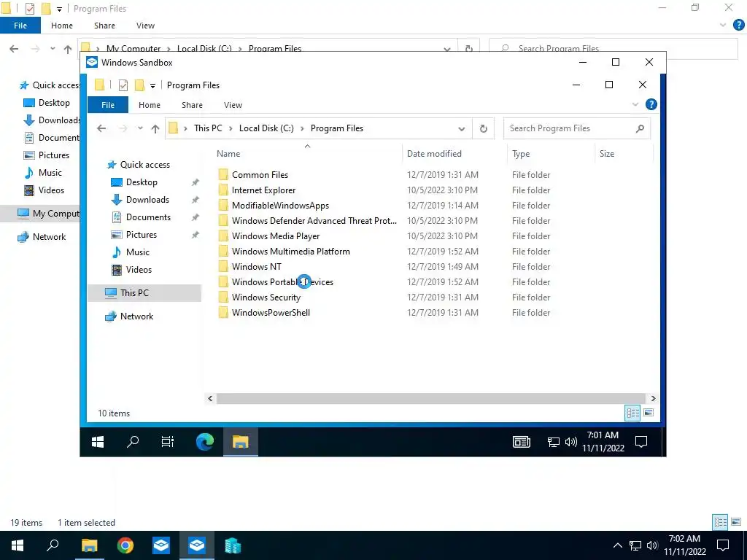Select the WindowsPowerShell folder icon
This screenshot has width=747, height=560.
[223, 312]
